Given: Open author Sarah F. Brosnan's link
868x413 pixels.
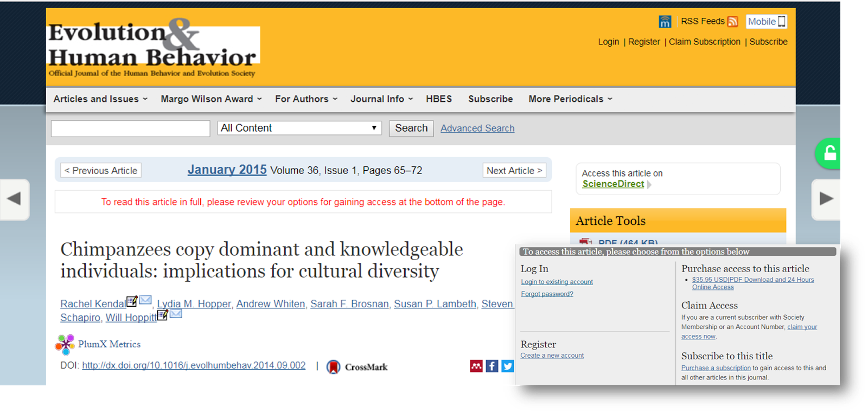Looking at the screenshot, I should (x=349, y=304).
